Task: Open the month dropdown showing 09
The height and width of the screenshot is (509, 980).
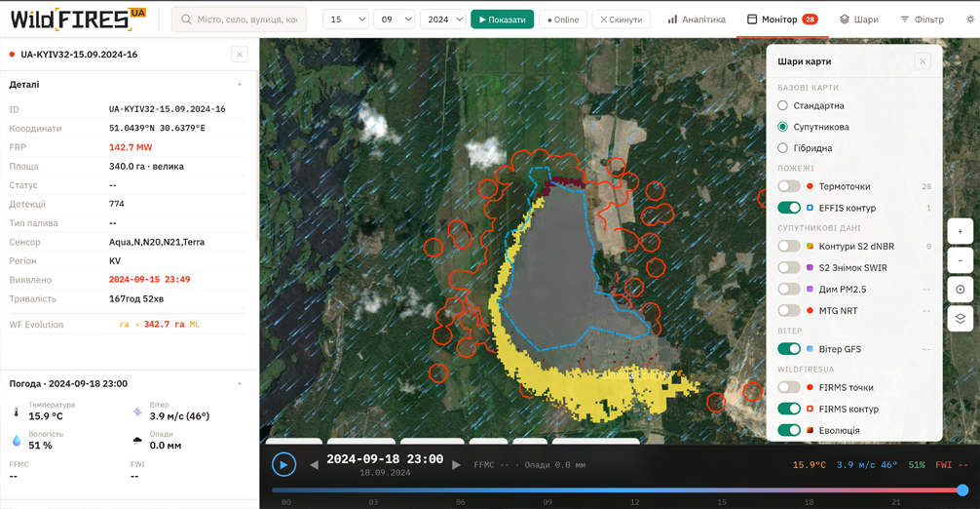Action: pyautogui.click(x=394, y=20)
